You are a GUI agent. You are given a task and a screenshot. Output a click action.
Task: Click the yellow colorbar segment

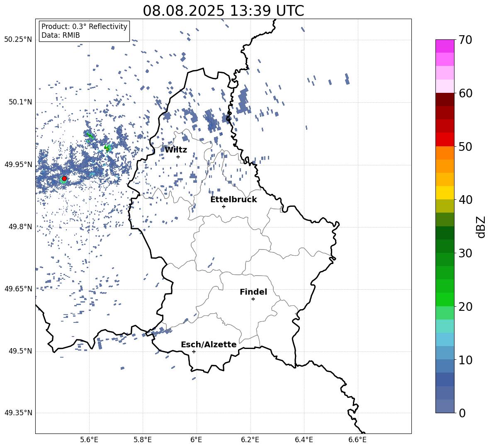(445, 193)
